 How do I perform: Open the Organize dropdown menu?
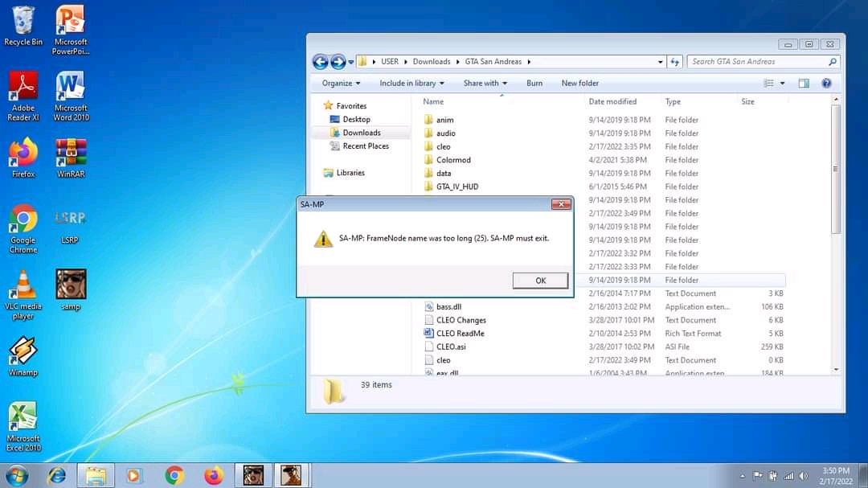coord(341,83)
